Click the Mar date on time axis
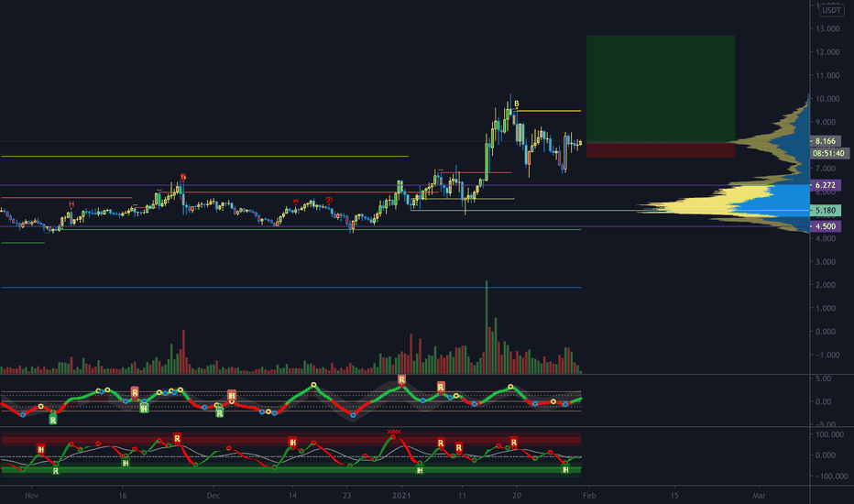Screen dimensions: 854x504 (759, 496)
